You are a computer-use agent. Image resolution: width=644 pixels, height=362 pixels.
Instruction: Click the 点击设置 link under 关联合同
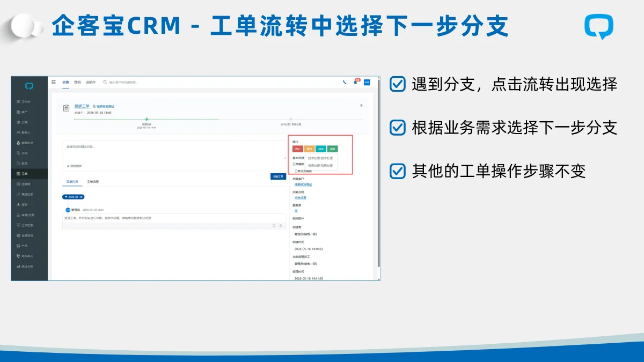point(301,198)
